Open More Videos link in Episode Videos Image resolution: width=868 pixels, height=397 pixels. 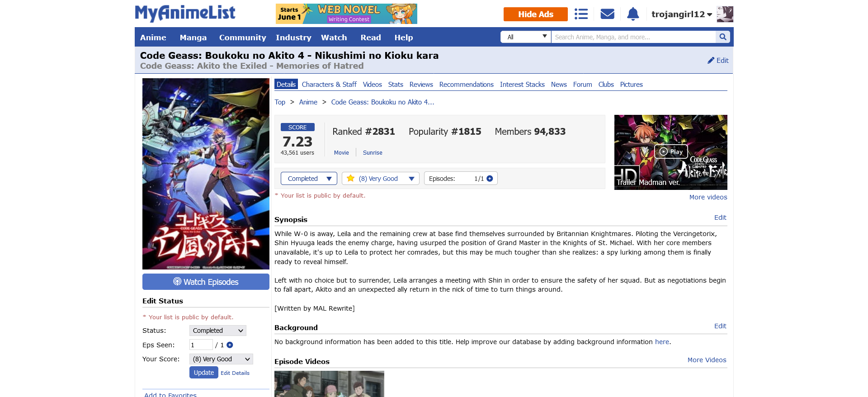(x=707, y=360)
